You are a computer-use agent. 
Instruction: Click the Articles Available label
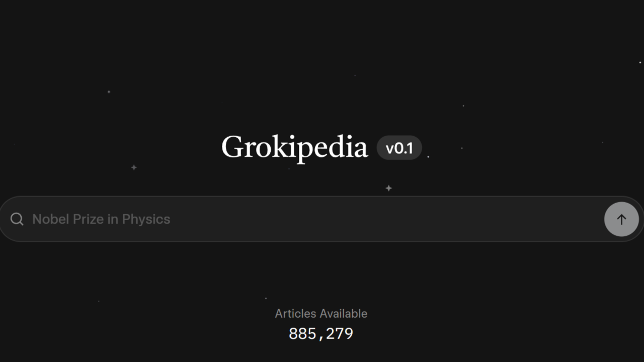coord(321,314)
